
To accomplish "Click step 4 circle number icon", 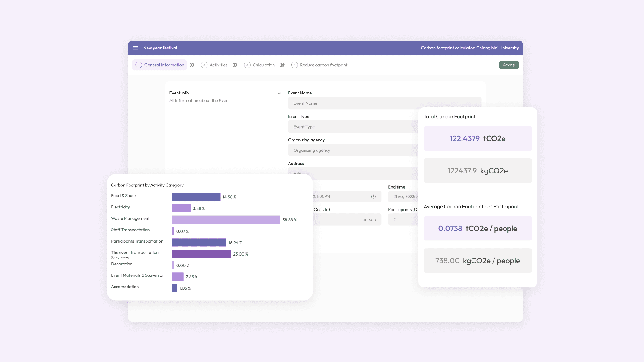I will click(295, 65).
